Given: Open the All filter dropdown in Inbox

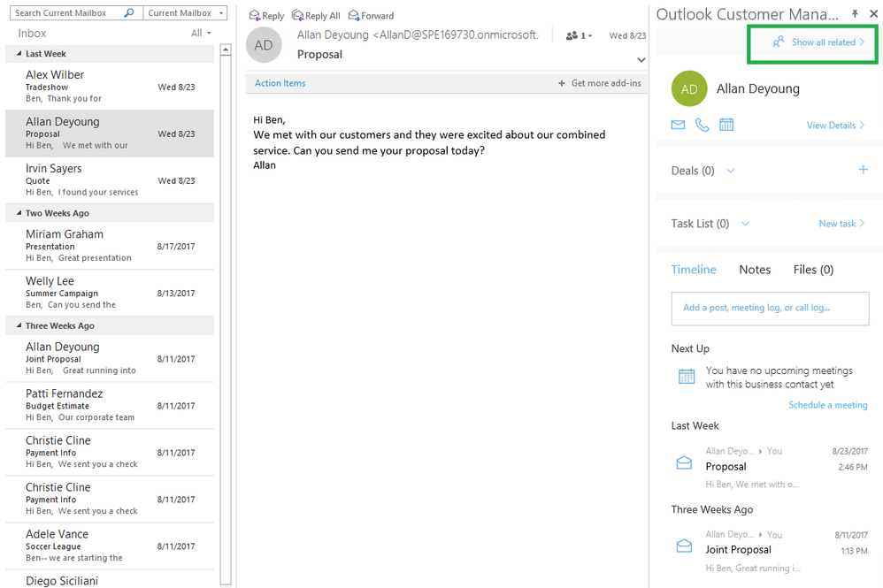Looking at the screenshot, I should click(201, 34).
